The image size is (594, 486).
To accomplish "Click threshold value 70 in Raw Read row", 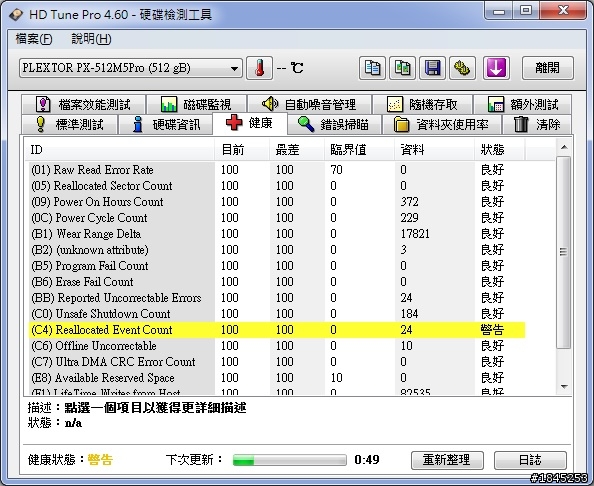I will click(336, 169).
